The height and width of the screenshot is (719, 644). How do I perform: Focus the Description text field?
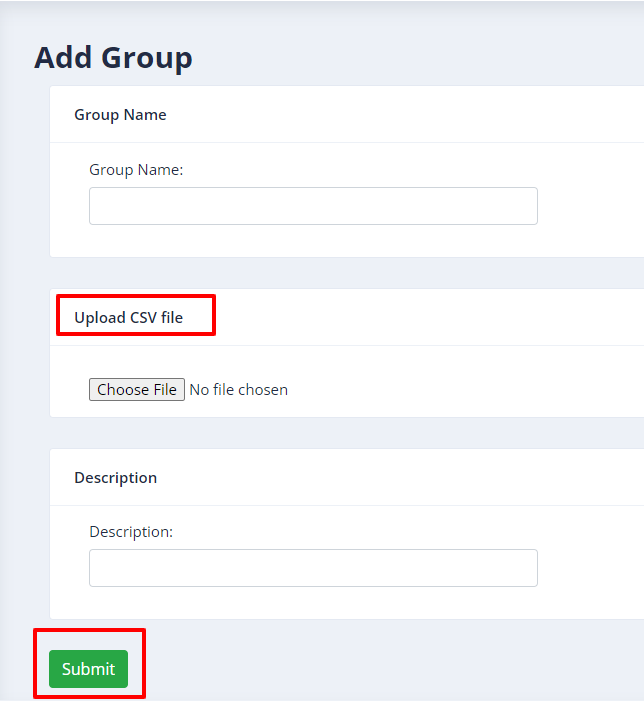coord(313,568)
